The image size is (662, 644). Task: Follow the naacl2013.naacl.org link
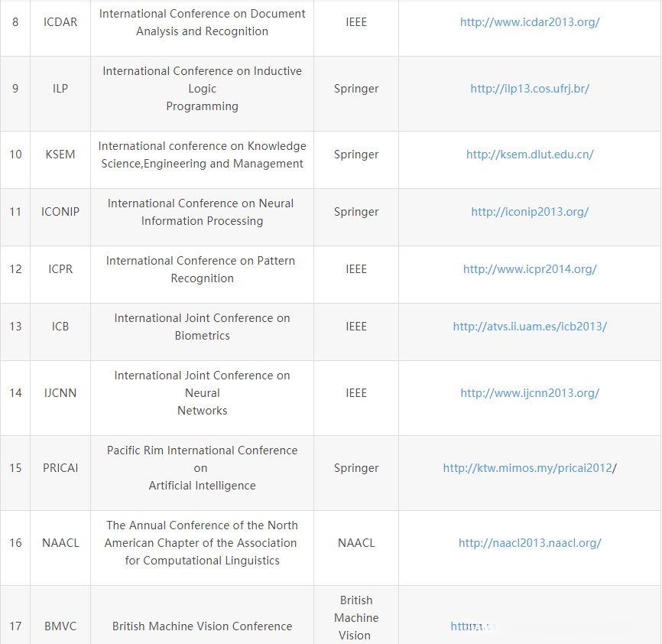coord(530,543)
